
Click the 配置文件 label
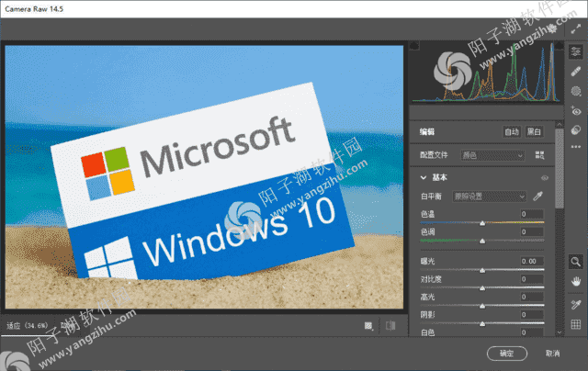pyautogui.click(x=434, y=155)
